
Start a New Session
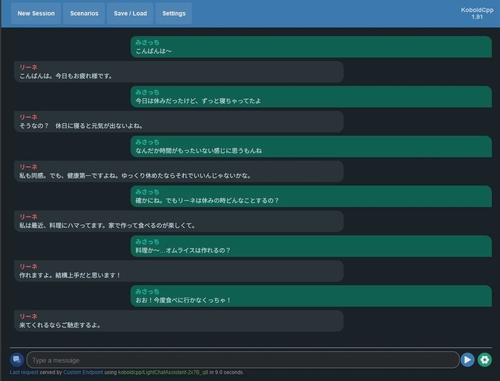36,13
